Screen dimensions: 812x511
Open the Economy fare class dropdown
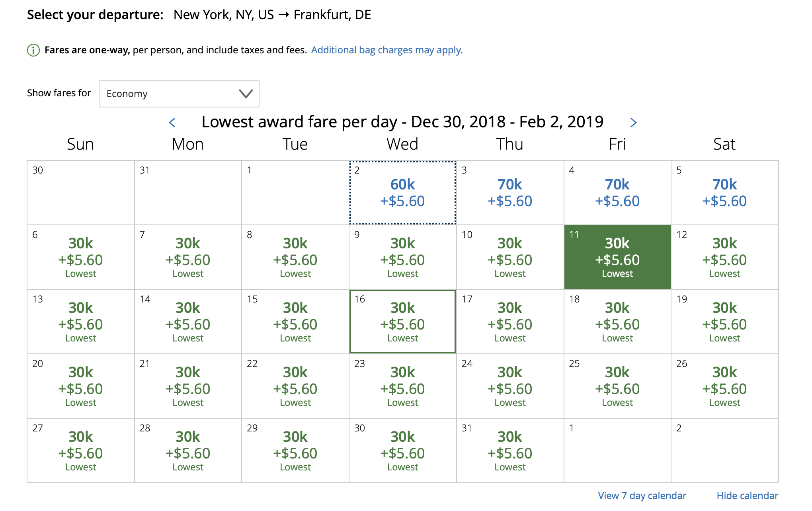coord(179,94)
